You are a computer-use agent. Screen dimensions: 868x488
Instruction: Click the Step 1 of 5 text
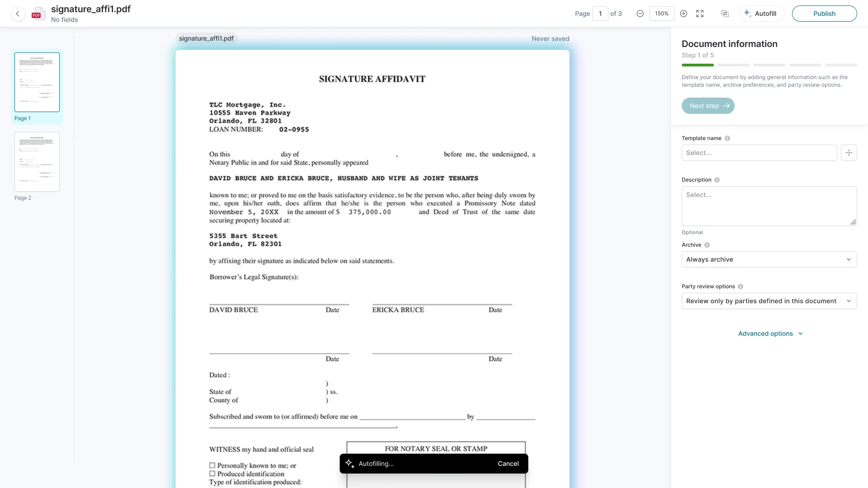pos(698,55)
